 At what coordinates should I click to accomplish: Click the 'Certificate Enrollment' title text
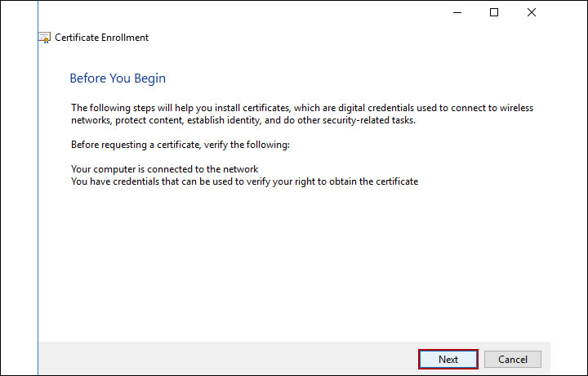pyautogui.click(x=101, y=38)
